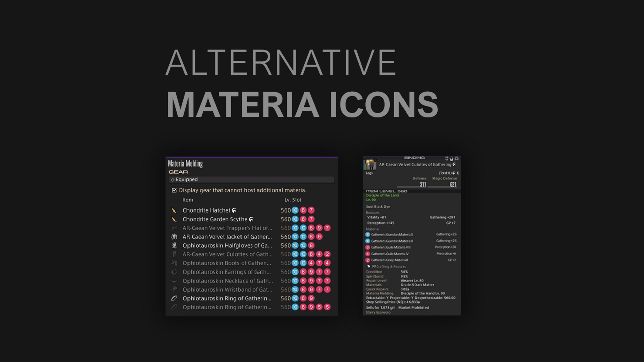Click the Chondrite Hatchet weapon icon
The height and width of the screenshot is (362, 644).
click(174, 210)
